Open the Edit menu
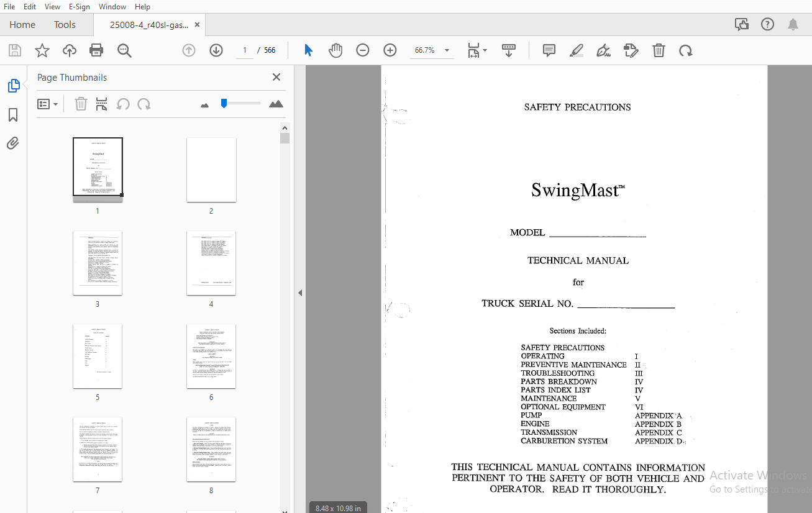Image resolution: width=812 pixels, height=513 pixels. [x=30, y=6]
